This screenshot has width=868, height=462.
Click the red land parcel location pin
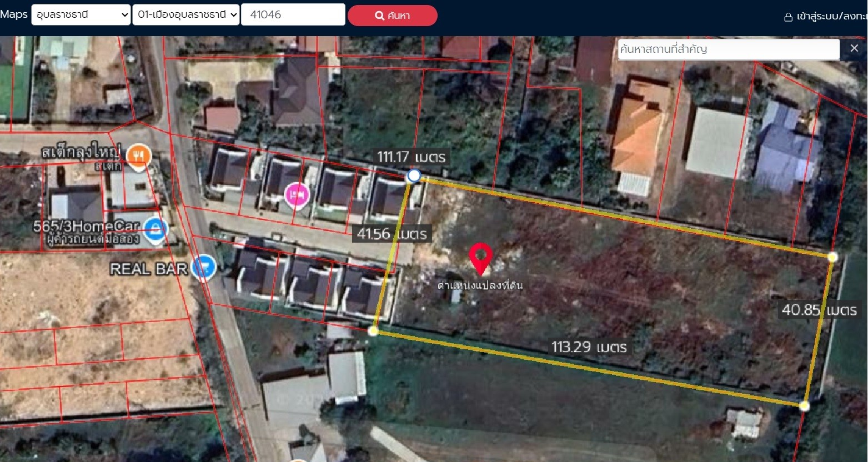pyautogui.click(x=480, y=257)
